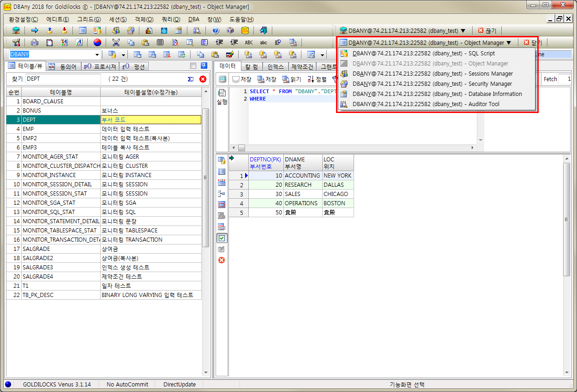This screenshot has width=577, height=392.
Task: Switch to the 펑션 tab
Action: coord(134,66)
